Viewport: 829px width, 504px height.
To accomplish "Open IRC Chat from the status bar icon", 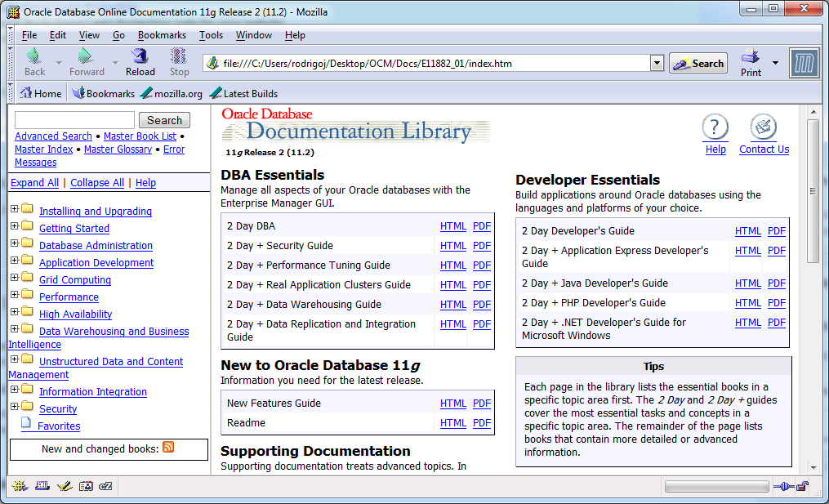I will [105, 486].
